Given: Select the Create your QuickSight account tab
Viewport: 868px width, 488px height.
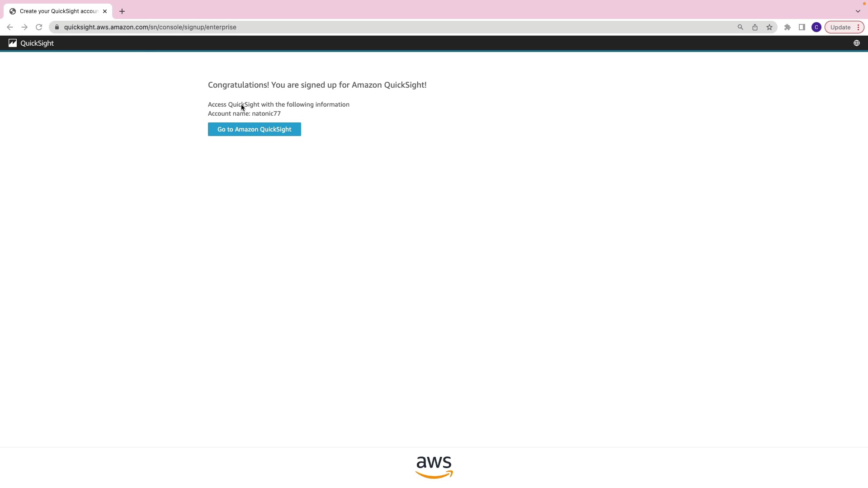Looking at the screenshot, I should pyautogui.click(x=58, y=11).
